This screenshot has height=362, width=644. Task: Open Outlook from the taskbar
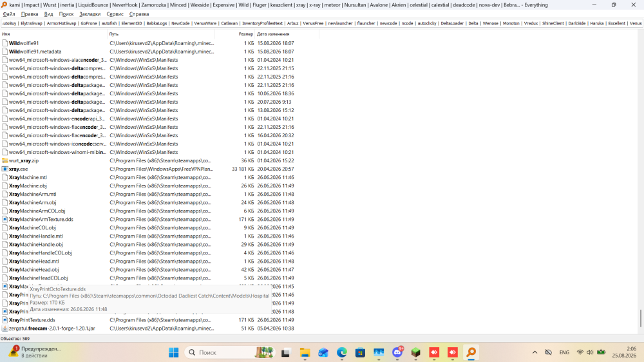pos(323,352)
